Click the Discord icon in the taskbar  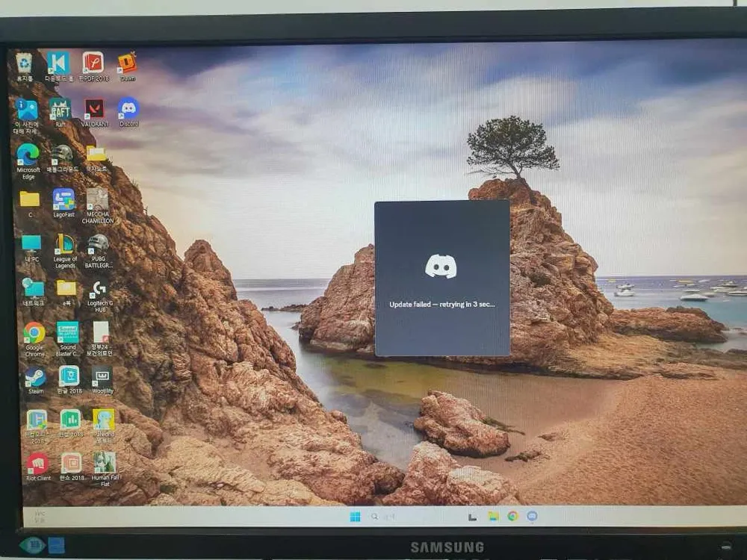point(532,516)
